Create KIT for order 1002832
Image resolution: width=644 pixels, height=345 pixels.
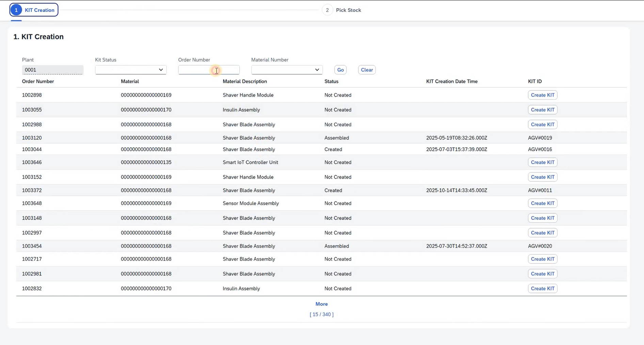(542, 289)
